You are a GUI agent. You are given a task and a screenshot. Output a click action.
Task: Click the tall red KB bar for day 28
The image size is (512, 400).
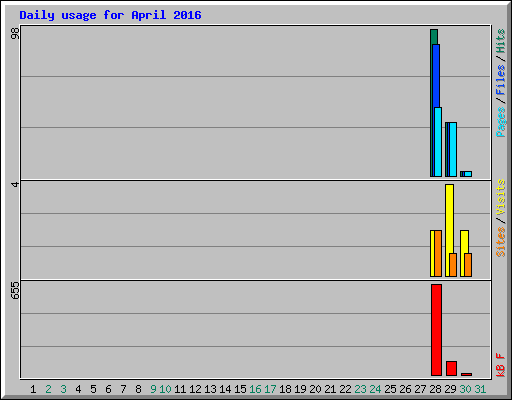pyautogui.click(x=436, y=330)
